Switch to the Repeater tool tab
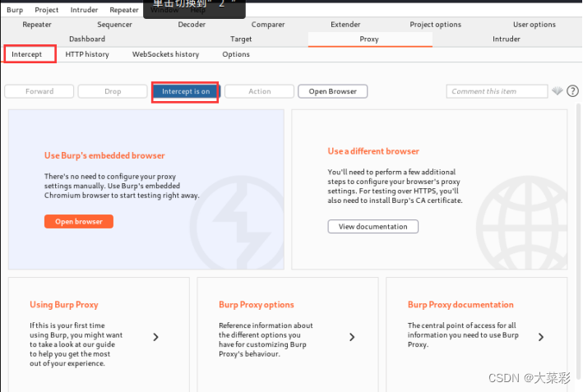 pos(37,25)
